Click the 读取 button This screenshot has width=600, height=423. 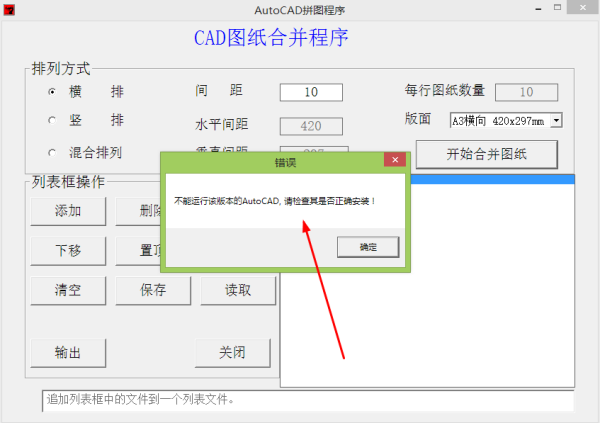[x=238, y=290]
